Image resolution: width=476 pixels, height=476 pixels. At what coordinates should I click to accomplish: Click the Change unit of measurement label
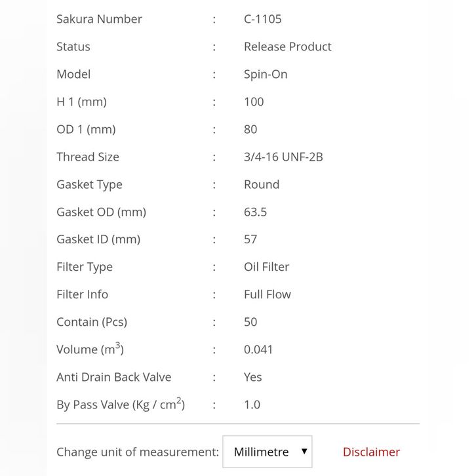tap(138, 452)
